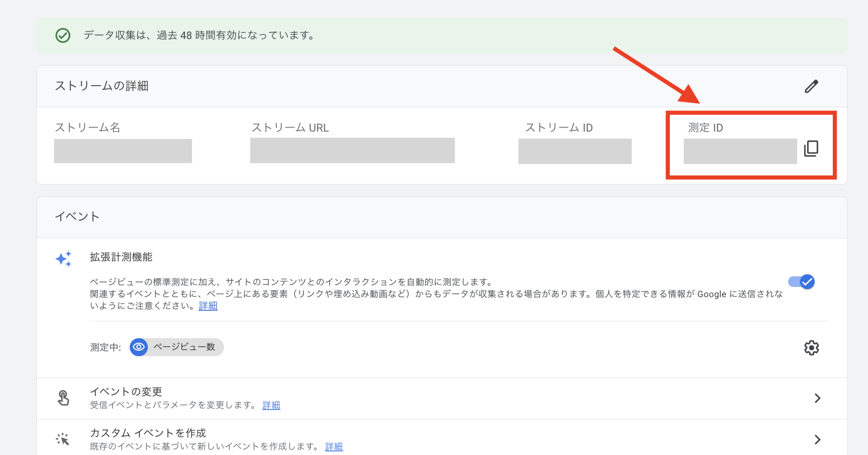Click the ストリームの詳細 heading
Screen dimensions: 868x455
point(101,86)
